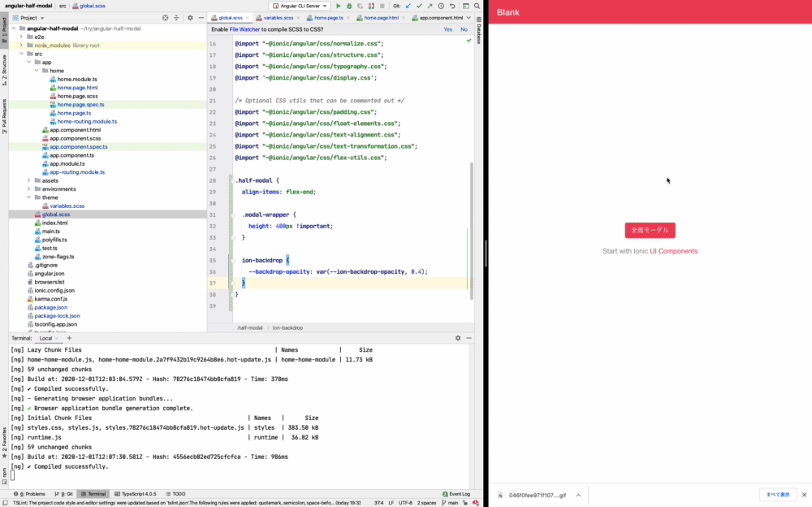Open Search Everywhere magnifier icon

477,6
